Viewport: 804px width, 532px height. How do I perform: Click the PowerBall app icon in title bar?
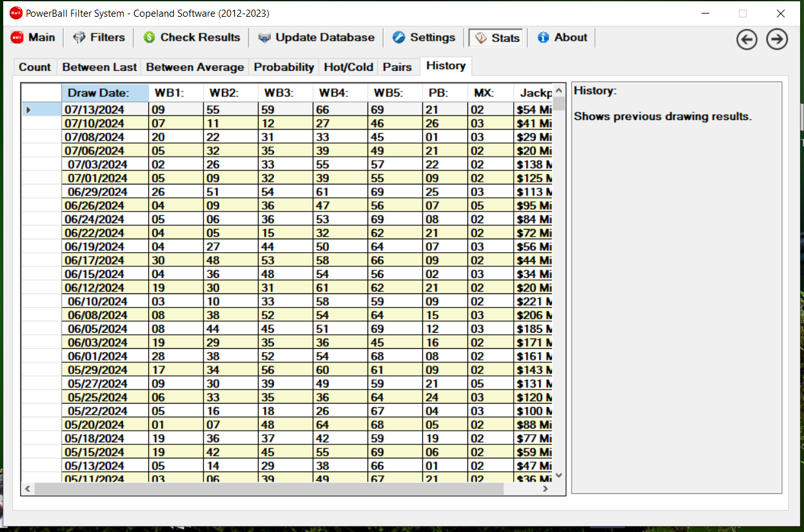click(15, 13)
